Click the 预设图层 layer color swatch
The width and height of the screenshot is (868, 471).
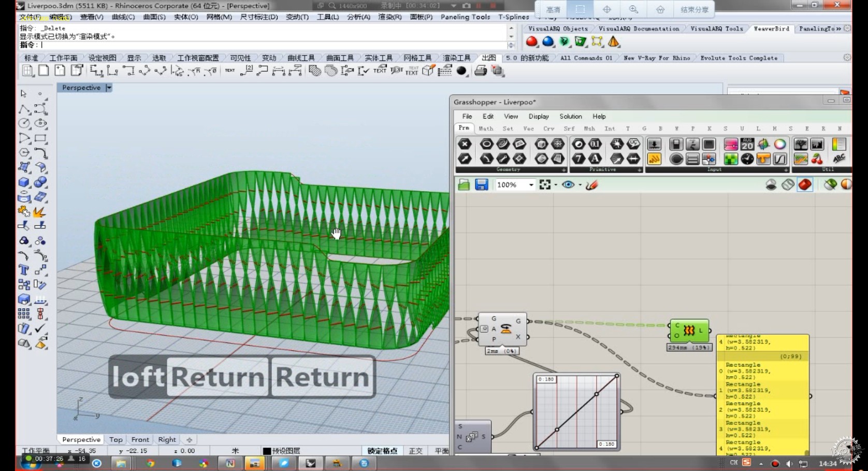(x=267, y=451)
